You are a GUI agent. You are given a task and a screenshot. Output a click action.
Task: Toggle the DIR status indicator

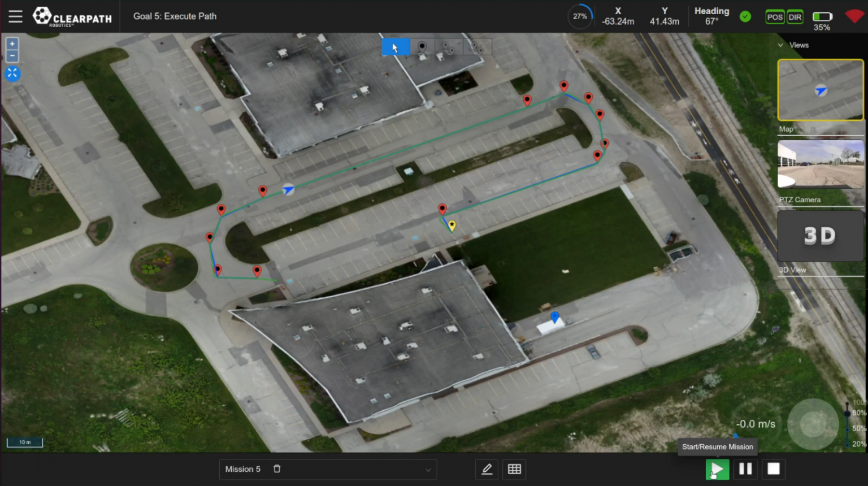[x=795, y=17]
